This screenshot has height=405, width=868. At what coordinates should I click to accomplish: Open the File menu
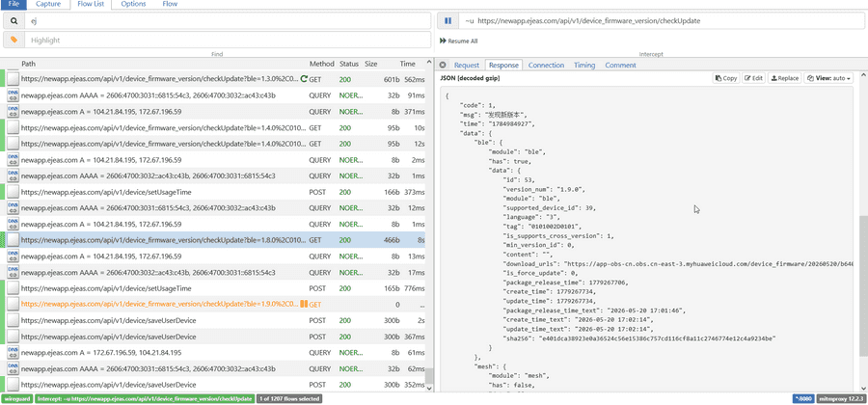coord(14,4)
